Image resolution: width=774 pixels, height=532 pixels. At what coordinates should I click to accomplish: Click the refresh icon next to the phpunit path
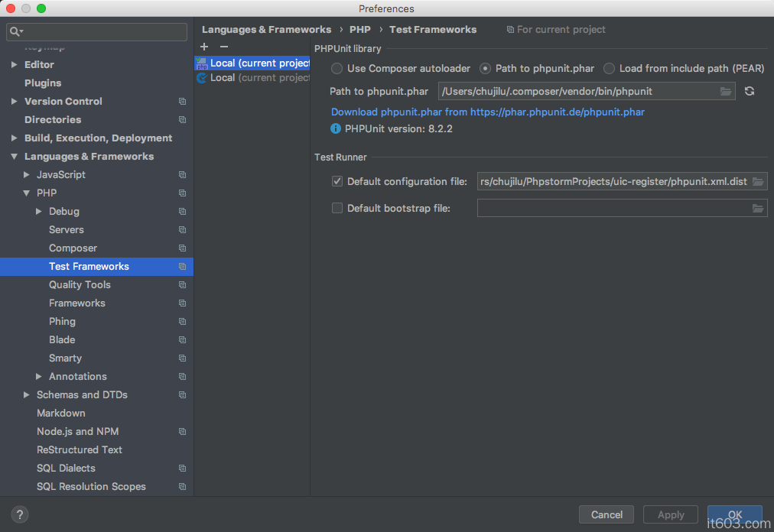tap(750, 91)
